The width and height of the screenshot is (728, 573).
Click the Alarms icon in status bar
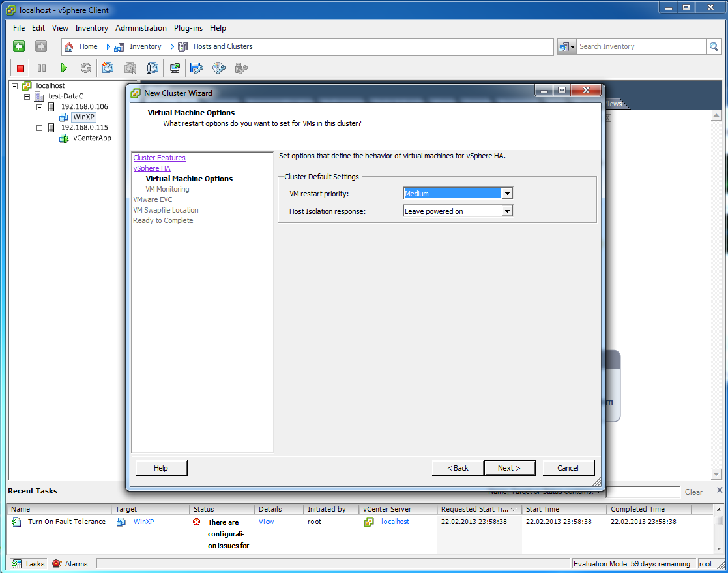(x=57, y=564)
